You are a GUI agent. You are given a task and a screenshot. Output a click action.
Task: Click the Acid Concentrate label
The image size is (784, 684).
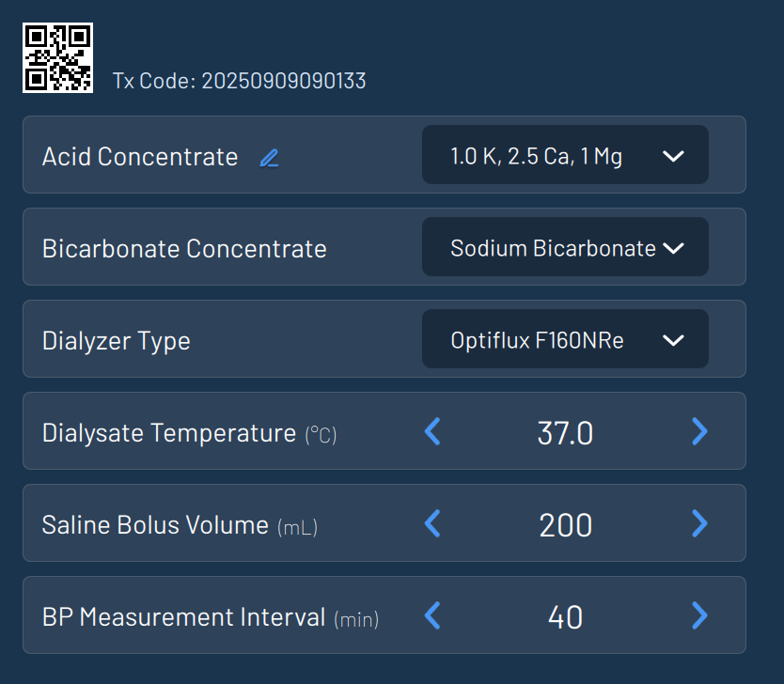(x=140, y=156)
